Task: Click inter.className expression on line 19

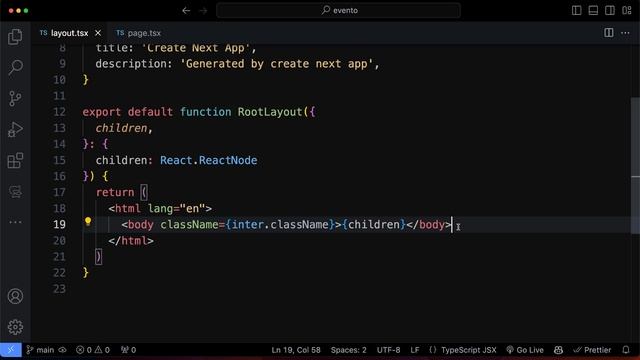Action: [x=280, y=224]
